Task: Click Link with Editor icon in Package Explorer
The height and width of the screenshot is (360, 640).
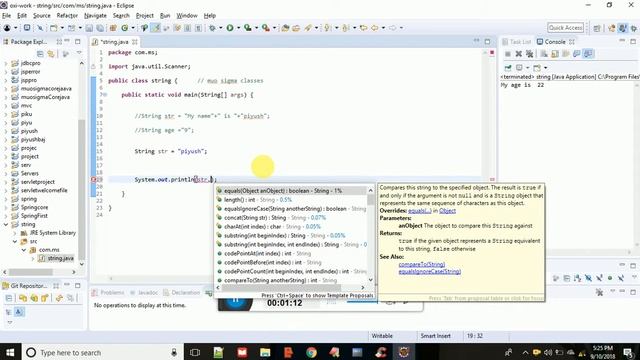Action: click(x=51, y=53)
